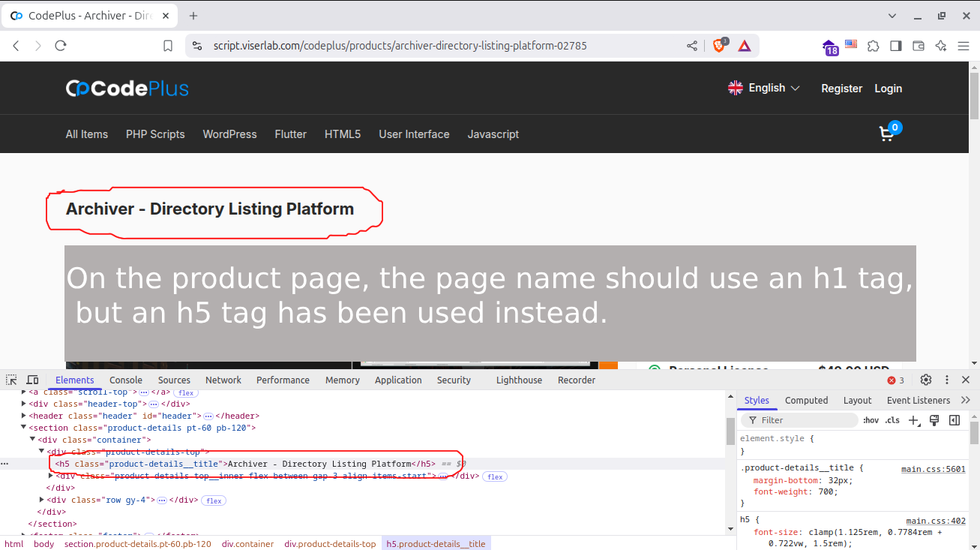
Task: Open the Network tab
Action: (x=223, y=380)
